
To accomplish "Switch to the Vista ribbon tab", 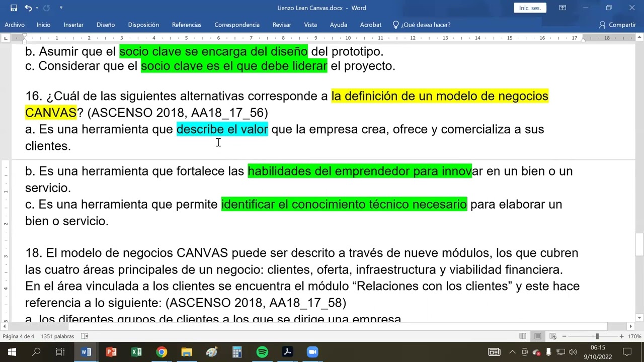I will [310, 25].
